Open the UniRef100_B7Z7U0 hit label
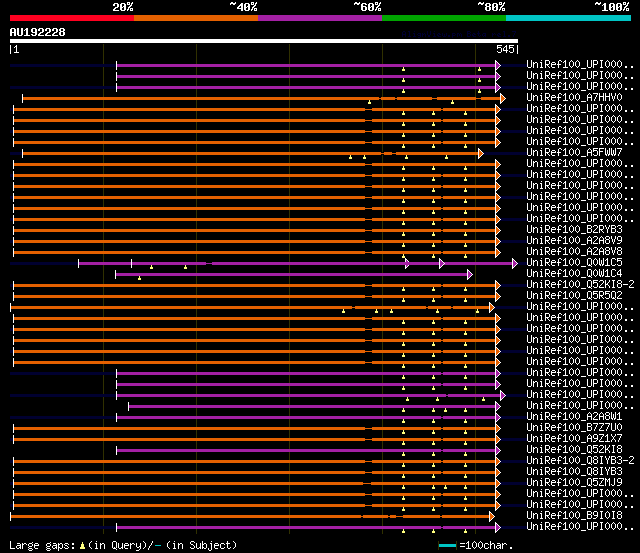Image resolution: width=640 pixels, height=553 pixels. pos(574,427)
